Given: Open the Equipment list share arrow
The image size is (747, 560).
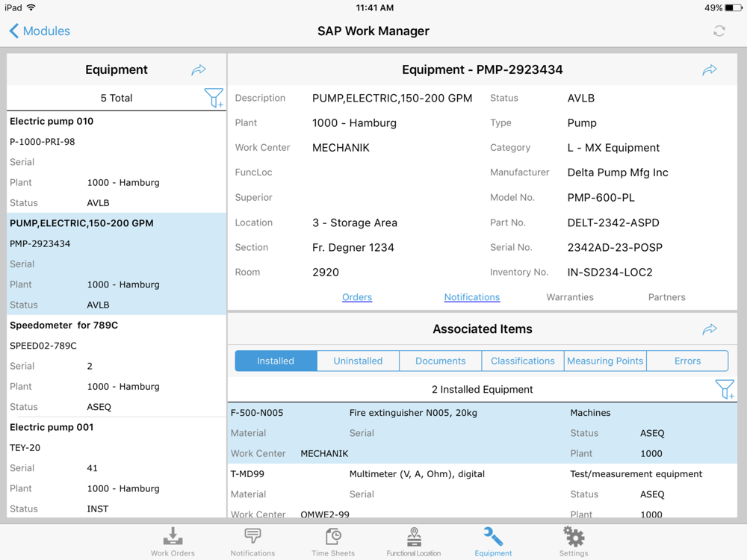Looking at the screenshot, I should (x=199, y=69).
